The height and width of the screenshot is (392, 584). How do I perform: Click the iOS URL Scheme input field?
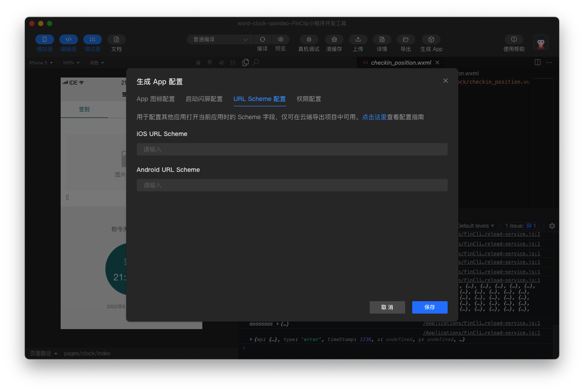pos(292,149)
